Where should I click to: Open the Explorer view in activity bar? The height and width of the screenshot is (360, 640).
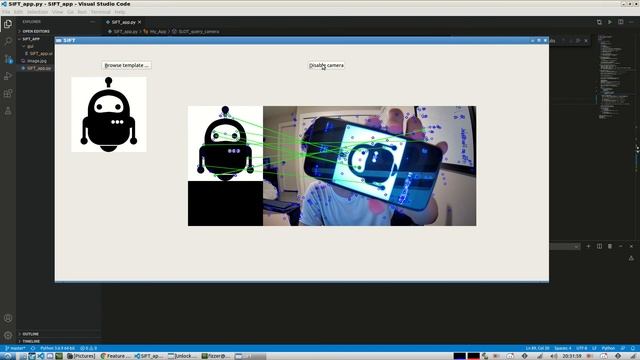tap(8, 24)
